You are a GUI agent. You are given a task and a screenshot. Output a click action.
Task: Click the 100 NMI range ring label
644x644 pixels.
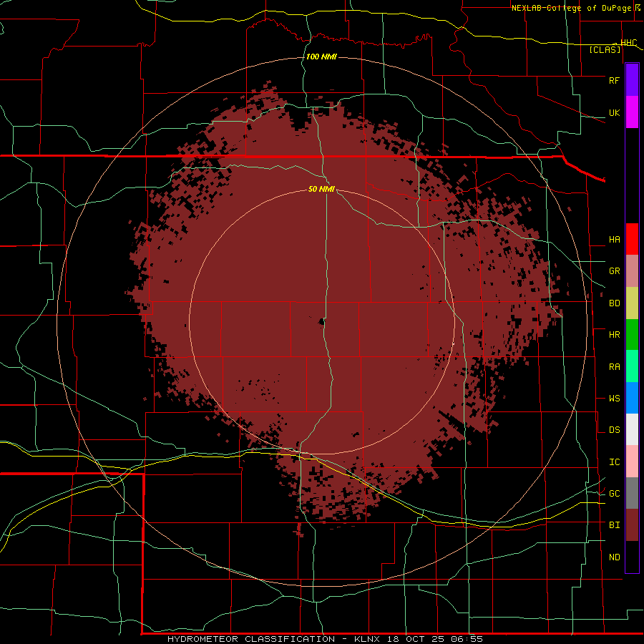tap(321, 57)
